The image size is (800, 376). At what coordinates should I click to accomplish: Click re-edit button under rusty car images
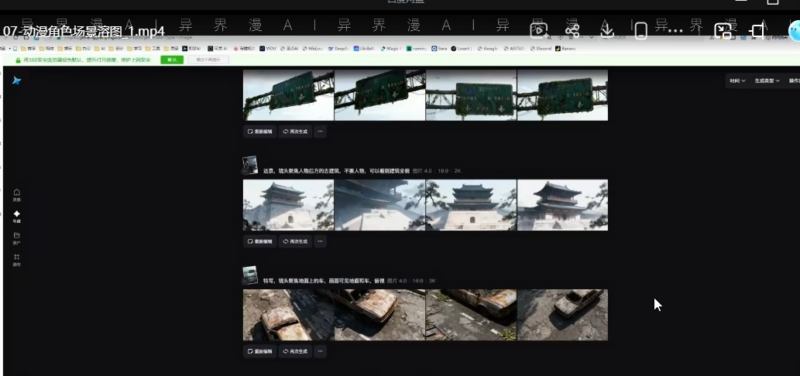260,352
